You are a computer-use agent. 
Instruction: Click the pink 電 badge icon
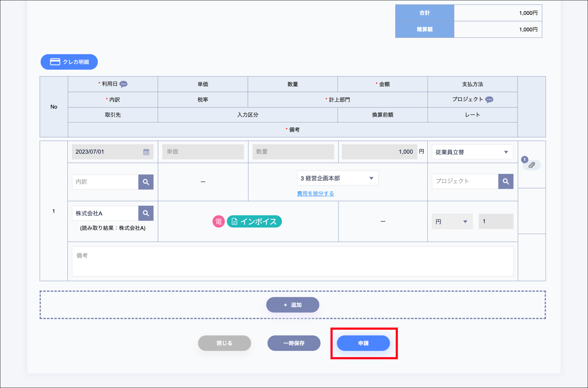tap(218, 221)
